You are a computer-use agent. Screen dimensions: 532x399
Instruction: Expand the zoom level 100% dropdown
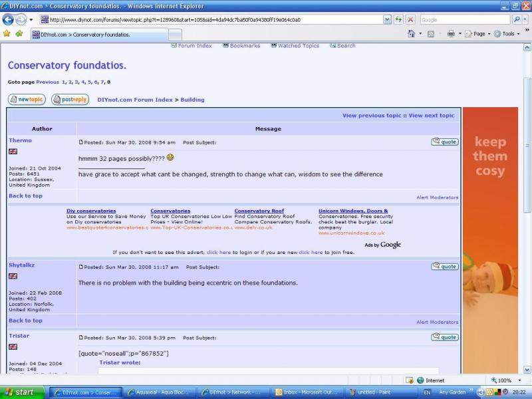pyautogui.click(x=508, y=380)
